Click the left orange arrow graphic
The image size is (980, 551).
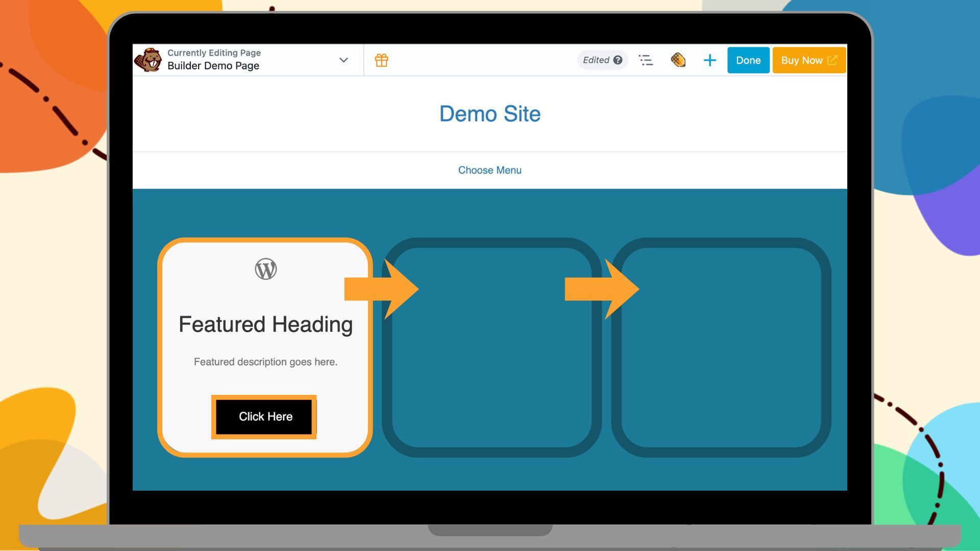click(x=382, y=289)
